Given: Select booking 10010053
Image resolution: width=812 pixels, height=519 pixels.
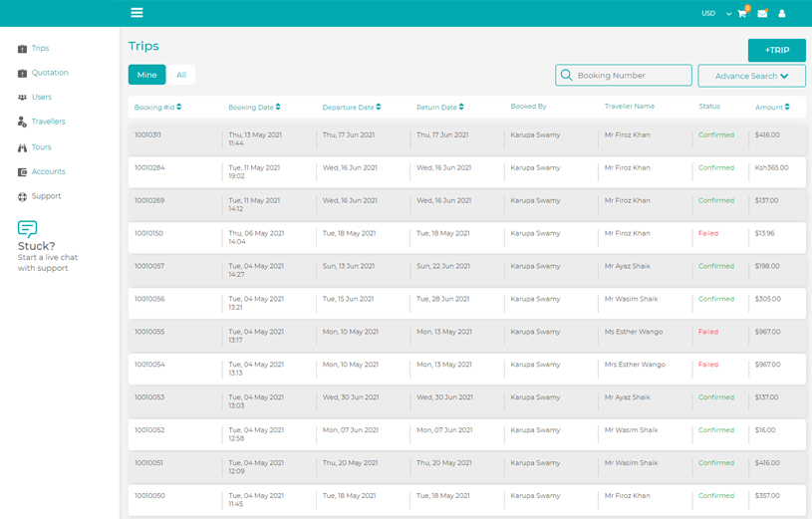Looking at the screenshot, I should pyautogui.click(x=149, y=397).
